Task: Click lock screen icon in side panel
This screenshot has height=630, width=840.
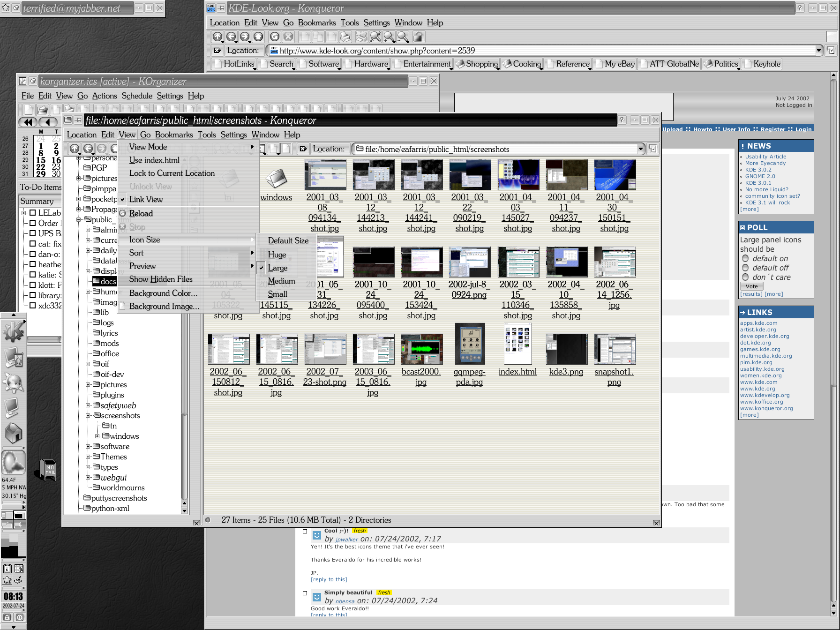Action: (x=7, y=617)
